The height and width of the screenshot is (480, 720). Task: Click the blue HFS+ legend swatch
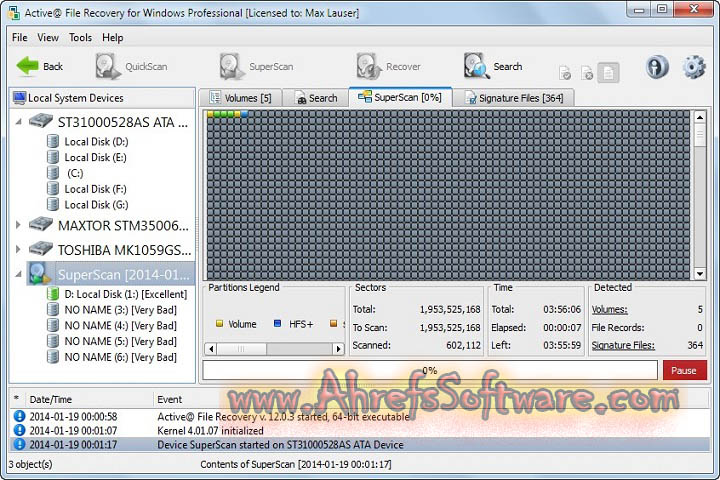277,324
